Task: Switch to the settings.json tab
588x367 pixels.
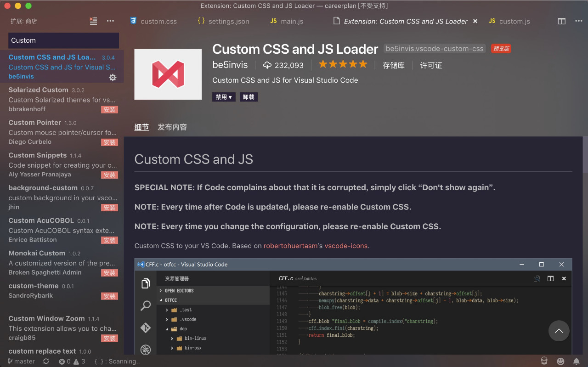Action: (223, 21)
